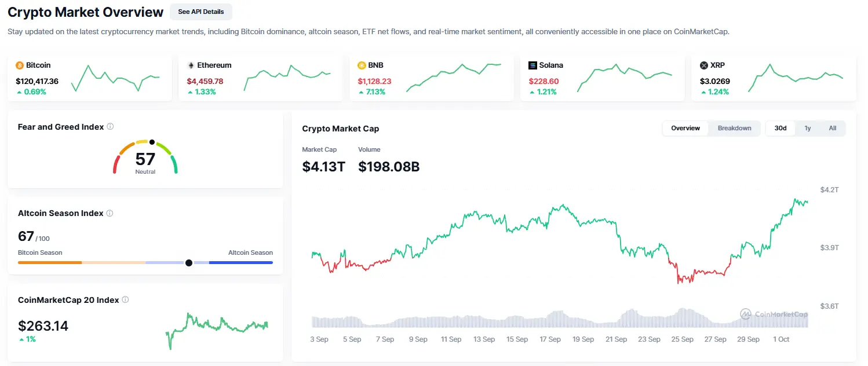Select the Overview tab
Screen dimensions: 868x366
click(x=685, y=128)
